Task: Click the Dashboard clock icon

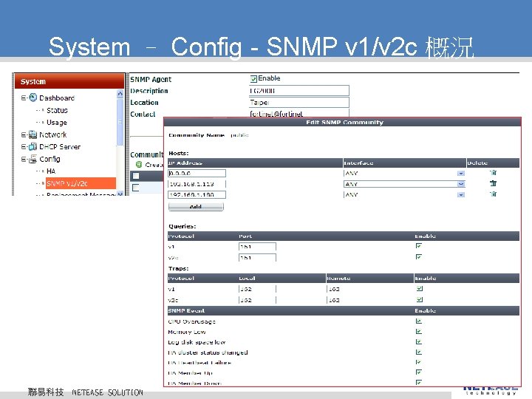Action: pos(33,98)
